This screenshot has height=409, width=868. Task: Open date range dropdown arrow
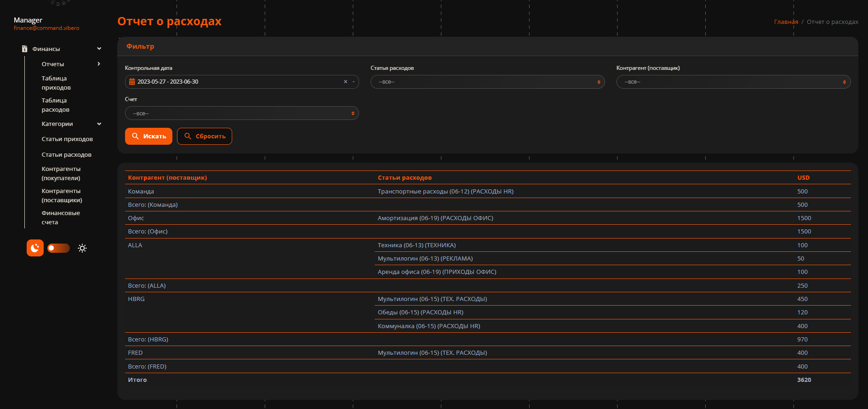(354, 82)
